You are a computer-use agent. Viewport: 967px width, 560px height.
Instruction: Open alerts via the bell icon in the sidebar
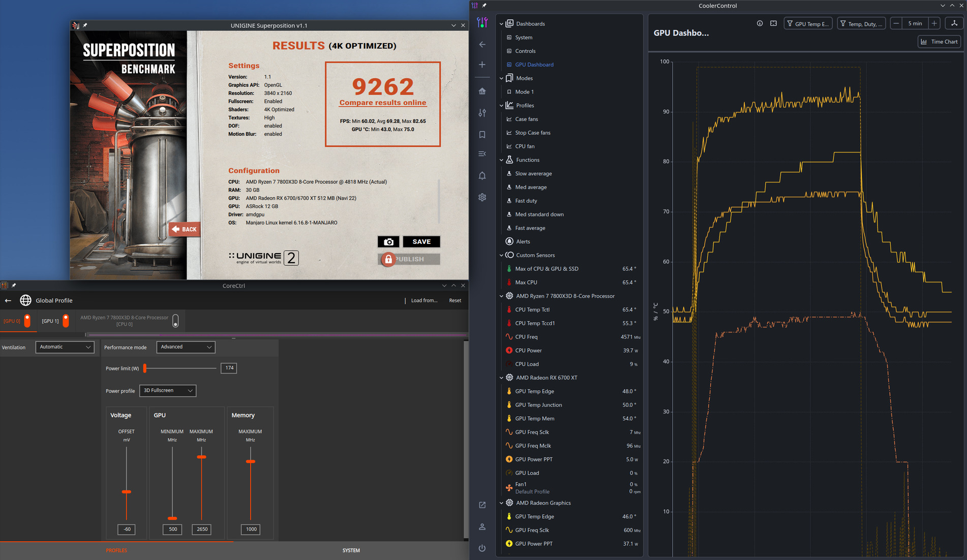482,176
